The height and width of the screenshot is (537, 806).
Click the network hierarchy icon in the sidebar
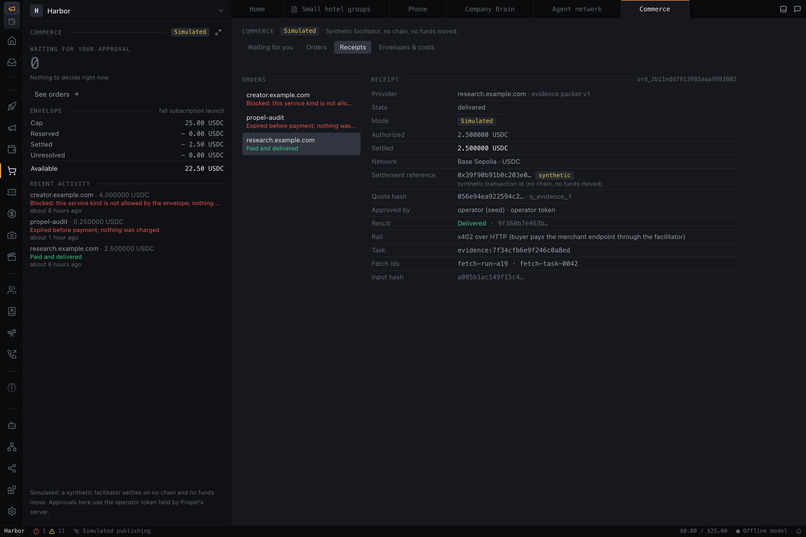tap(11, 447)
